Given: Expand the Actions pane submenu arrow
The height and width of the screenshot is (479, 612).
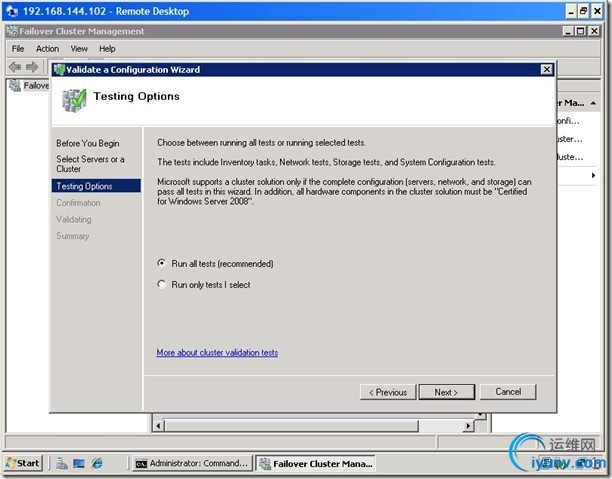Looking at the screenshot, I should (593, 175).
